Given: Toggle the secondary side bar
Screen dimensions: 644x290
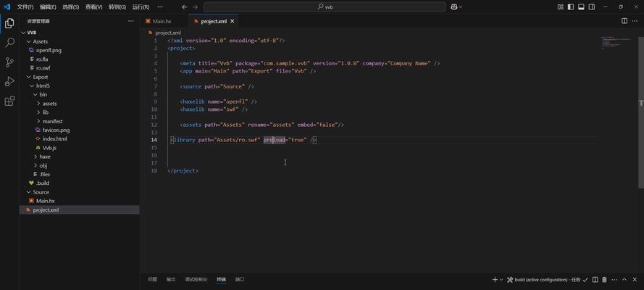Looking at the screenshot, I should [x=591, y=7].
